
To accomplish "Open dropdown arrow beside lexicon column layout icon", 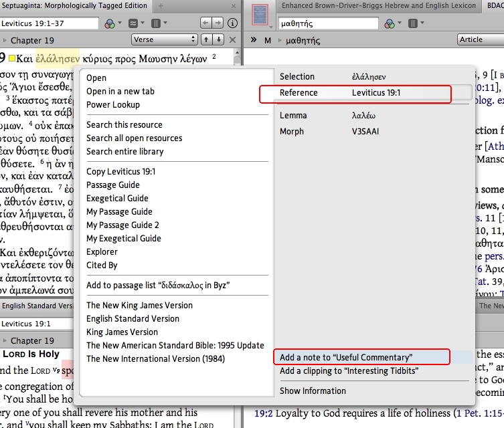I will (422, 23).
